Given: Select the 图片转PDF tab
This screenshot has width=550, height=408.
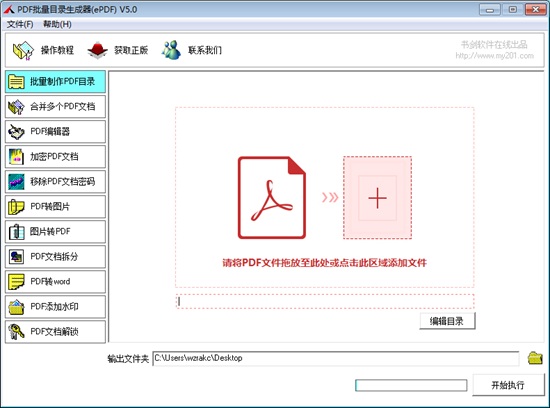Looking at the screenshot, I should tap(55, 232).
